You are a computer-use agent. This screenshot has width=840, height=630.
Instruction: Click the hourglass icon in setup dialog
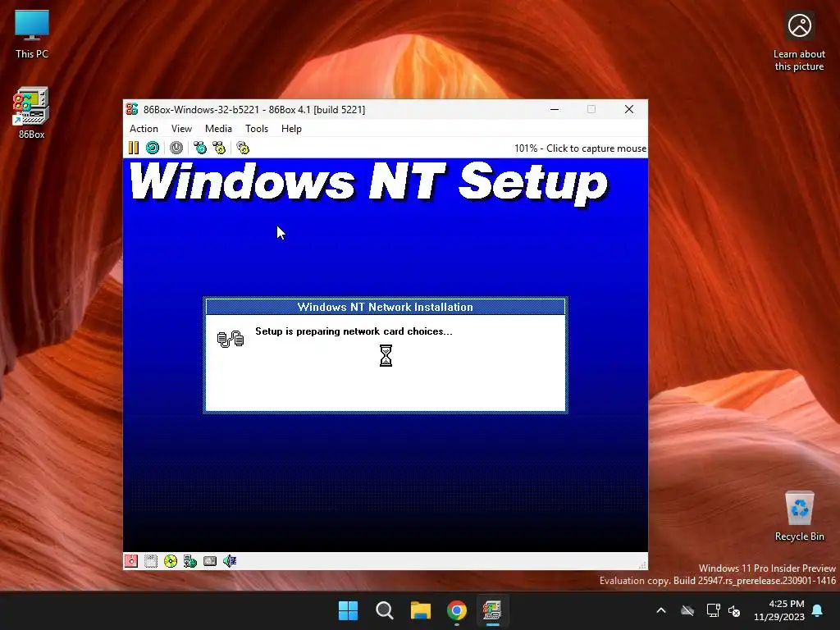[x=386, y=356]
